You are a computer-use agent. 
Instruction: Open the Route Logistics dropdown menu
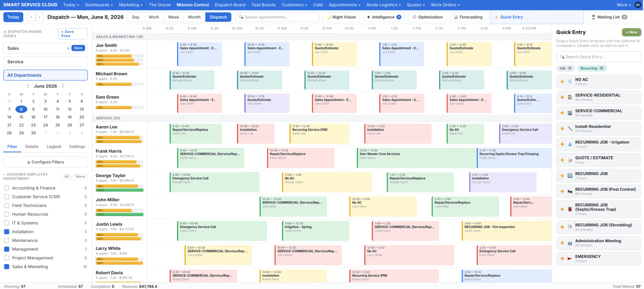[384, 5]
